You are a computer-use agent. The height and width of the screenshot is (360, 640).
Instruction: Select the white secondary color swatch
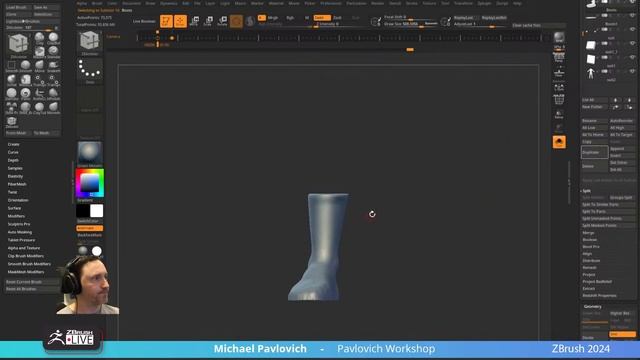click(97, 211)
